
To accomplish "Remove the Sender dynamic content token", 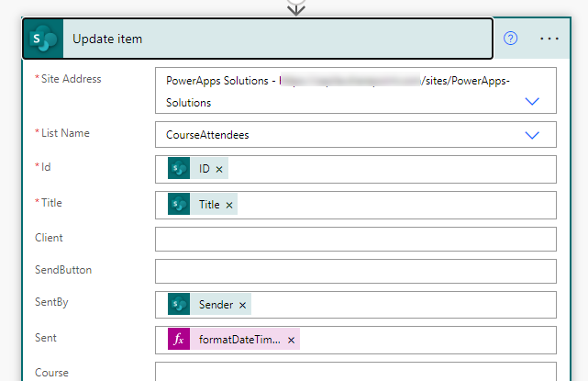I will click(x=242, y=305).
